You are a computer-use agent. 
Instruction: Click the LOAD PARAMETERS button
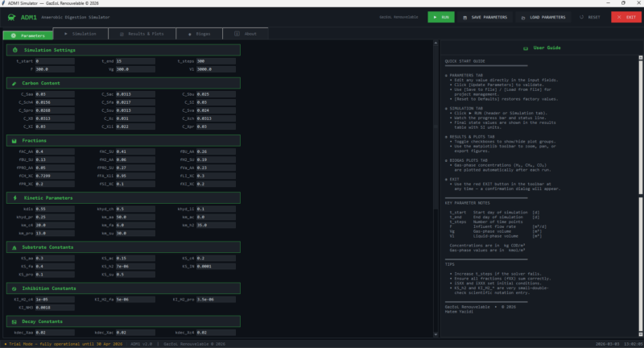pyautogui.click(x=542, y=17)
